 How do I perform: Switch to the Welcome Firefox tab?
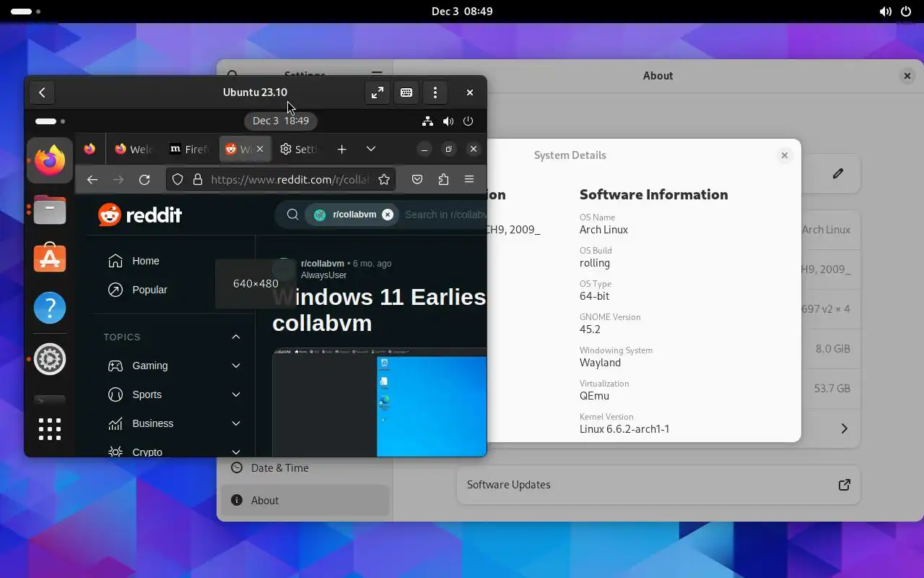(x=134, y=149)
